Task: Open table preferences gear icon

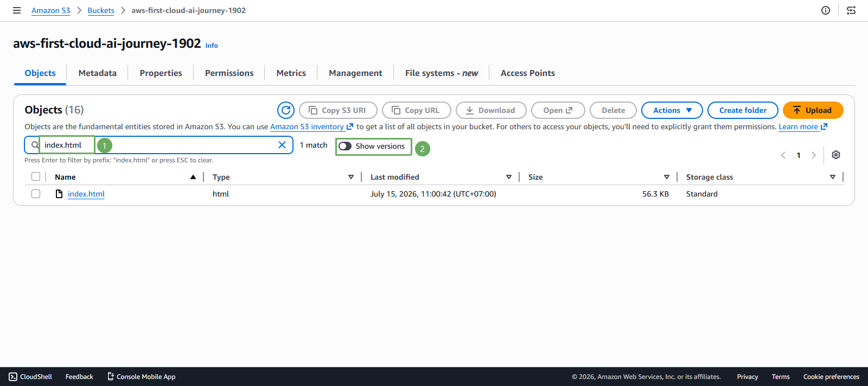Action: pyautogui.click(x=836, y=155)
